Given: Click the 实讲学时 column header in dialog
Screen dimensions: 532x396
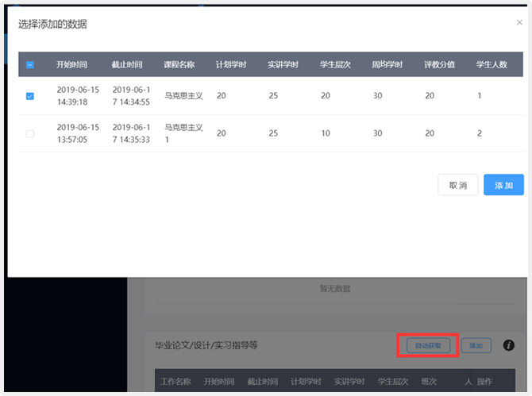Looking at the screenshot, I should pyautogui.click(x=283, y=64).
